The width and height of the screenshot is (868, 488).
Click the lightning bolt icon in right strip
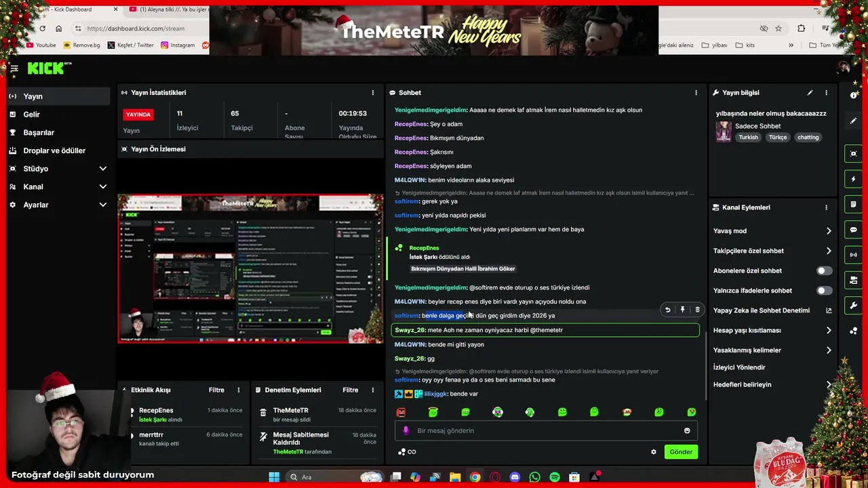tap(854, 179)
